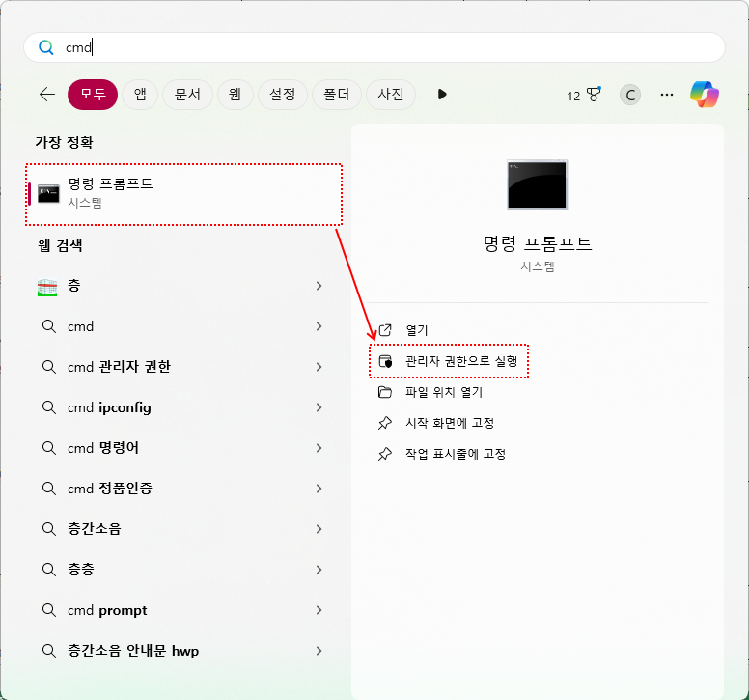Click the 층 web result map icon
Viewport: 749px width, 700px height.
point(47,287)
